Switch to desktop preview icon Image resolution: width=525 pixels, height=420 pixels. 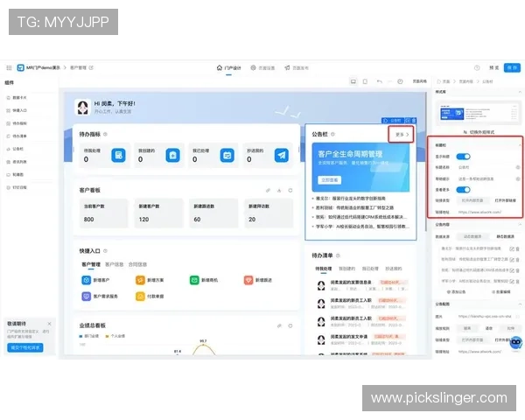[353, 81]
